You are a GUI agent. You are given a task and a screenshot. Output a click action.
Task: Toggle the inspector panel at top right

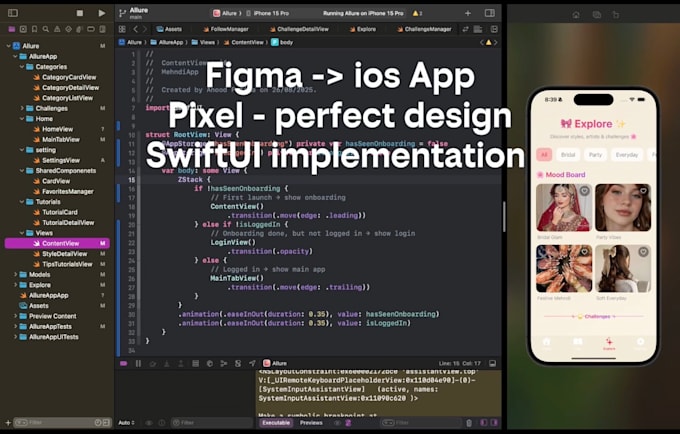(490, 13)
